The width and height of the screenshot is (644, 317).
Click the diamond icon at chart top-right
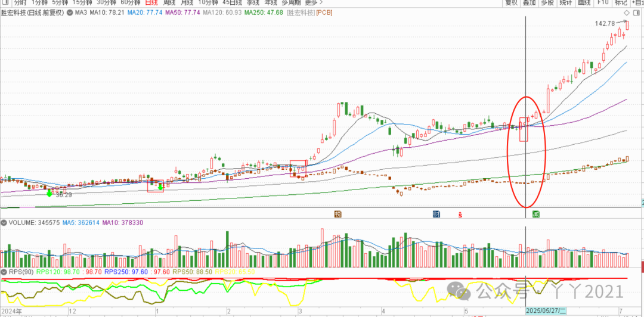coord(626,13)
